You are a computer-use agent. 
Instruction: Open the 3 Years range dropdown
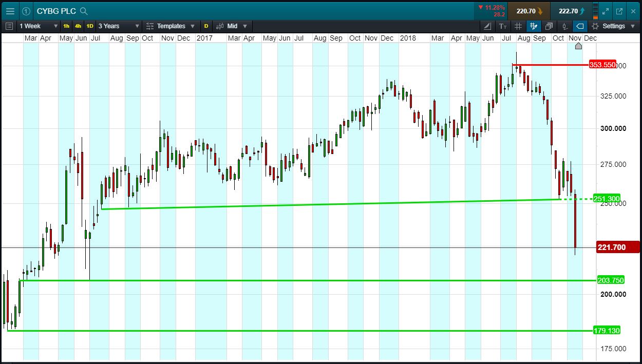[x=119, y=26]
